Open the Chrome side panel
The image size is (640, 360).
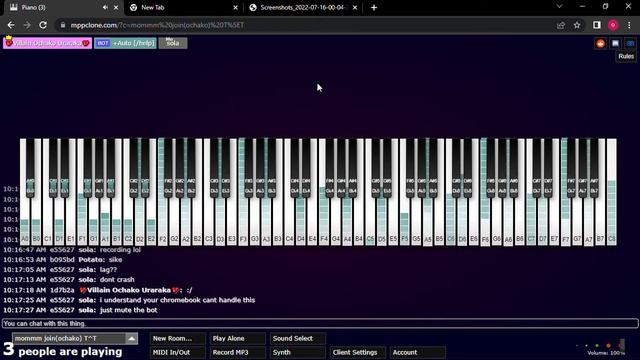pos(597,25)
